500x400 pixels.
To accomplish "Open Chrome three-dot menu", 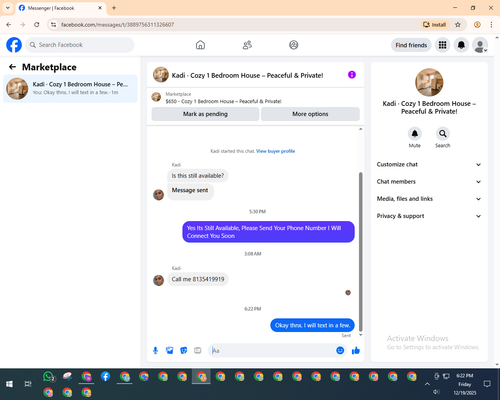I will pyautogui.click(x=491, y=24).
